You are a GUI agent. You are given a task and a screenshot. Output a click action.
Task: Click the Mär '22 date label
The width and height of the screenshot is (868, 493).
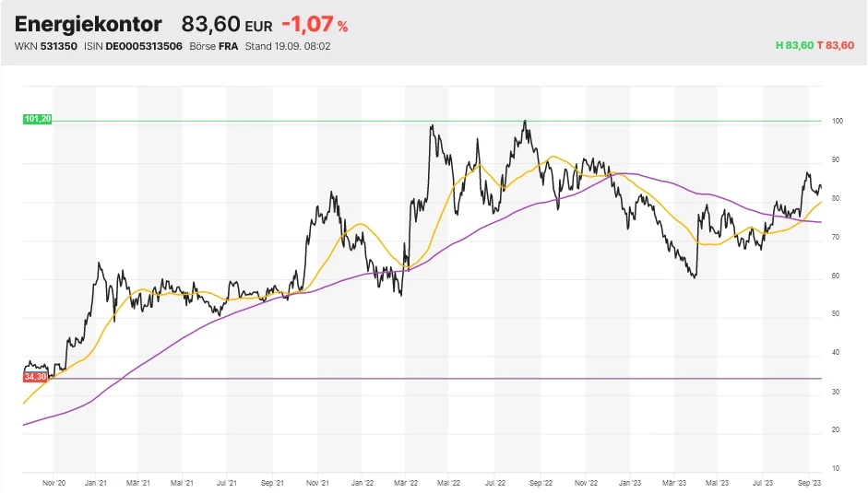405,482
